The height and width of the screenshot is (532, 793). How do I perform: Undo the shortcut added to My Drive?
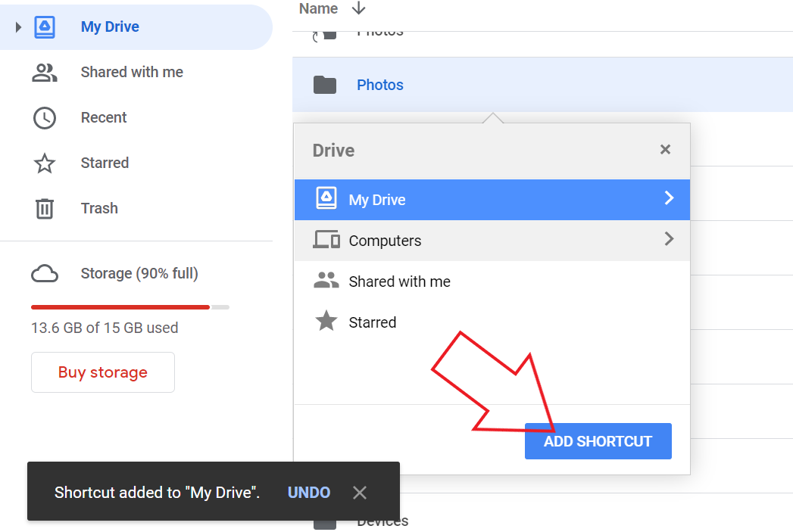[x=309, y=493]
